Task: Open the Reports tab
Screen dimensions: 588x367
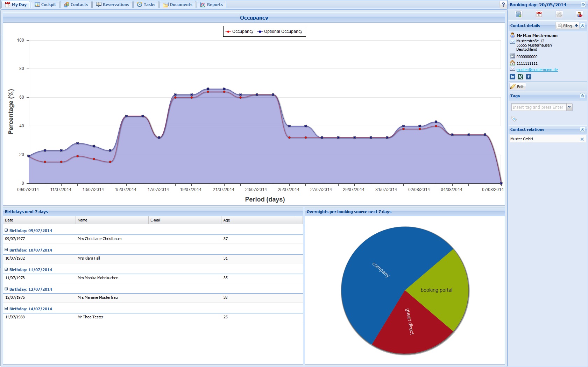Action: tap(211, 5)
